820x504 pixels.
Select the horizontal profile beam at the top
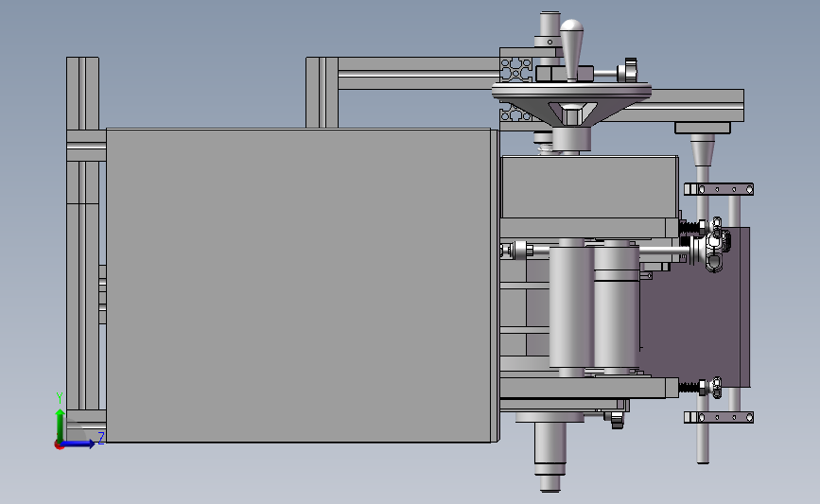[418, 73]
